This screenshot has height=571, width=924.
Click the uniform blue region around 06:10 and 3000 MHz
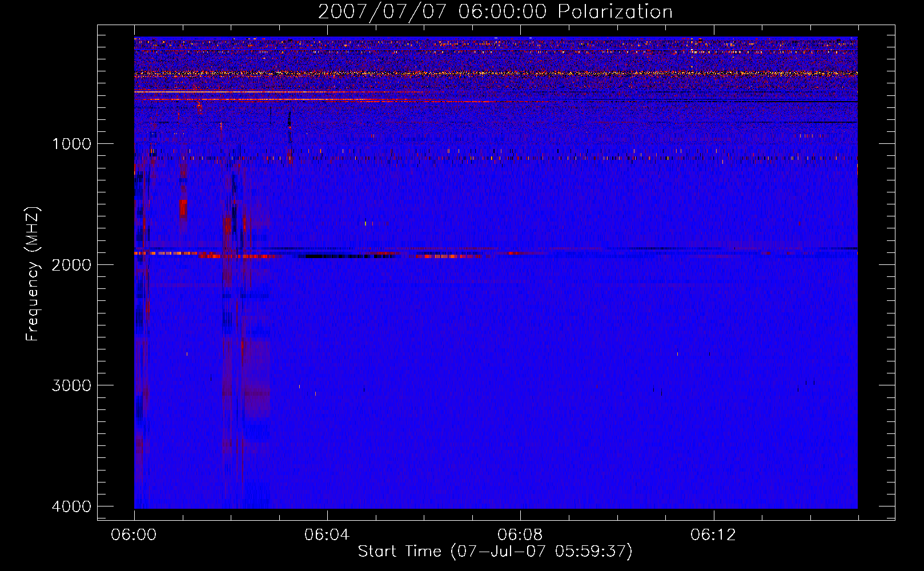click(x=617, y=385)
